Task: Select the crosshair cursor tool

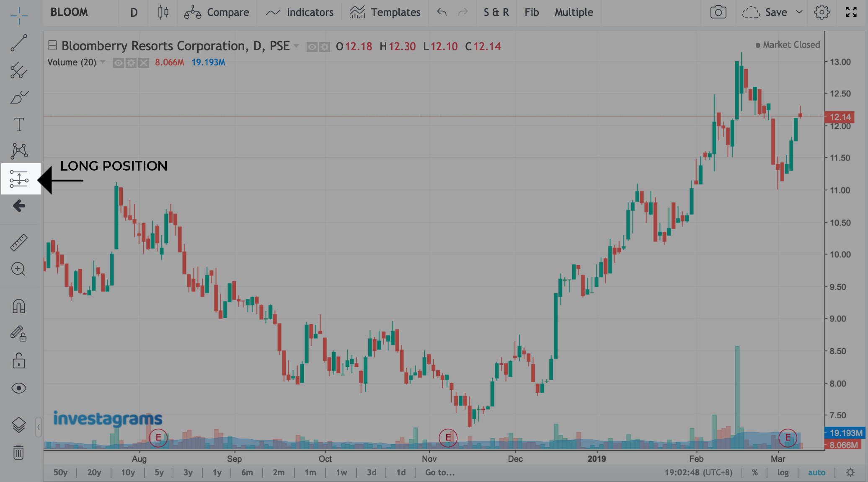Action: 19,16
